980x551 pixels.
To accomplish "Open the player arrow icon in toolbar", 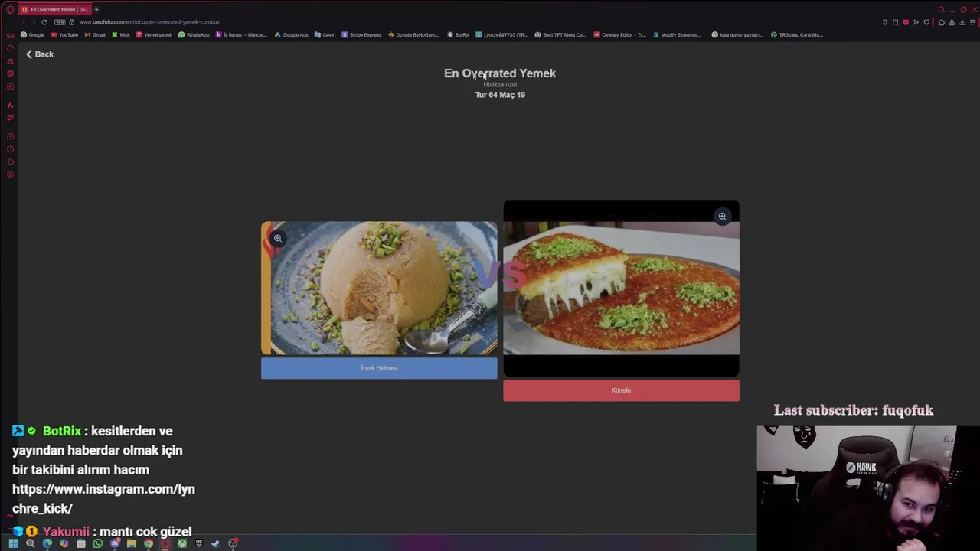I will (916, 22).
